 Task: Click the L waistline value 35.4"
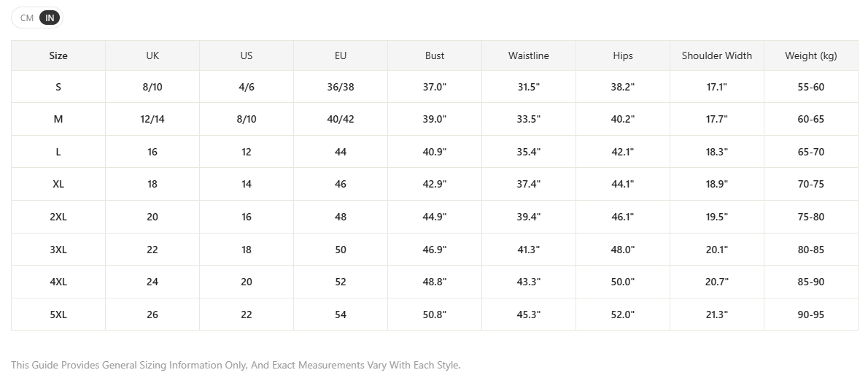(x=529, y=152)
